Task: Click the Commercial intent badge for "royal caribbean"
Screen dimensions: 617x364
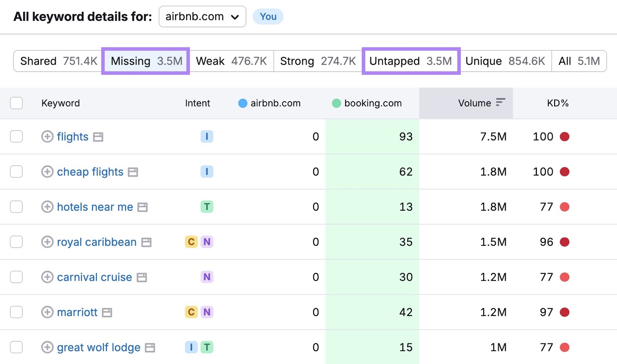Action: pos(190,242)
